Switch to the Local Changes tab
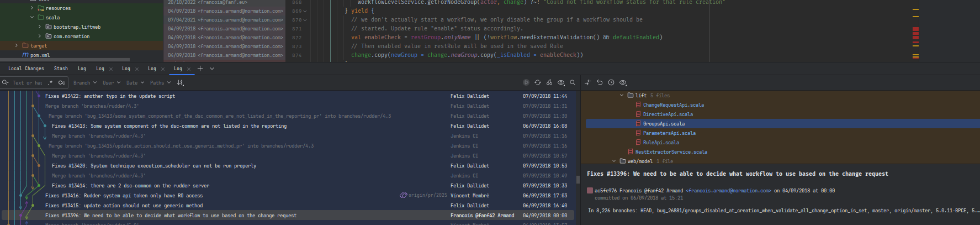The height and width of the screenshot is (225, 980). pos(26,69)
